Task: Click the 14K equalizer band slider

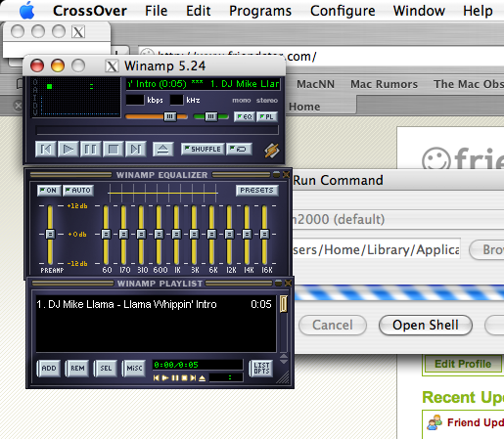Action: click(x=247, y=235)
